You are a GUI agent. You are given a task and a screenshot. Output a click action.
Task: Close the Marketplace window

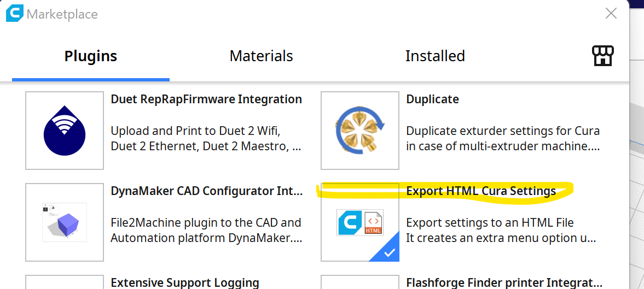click(x=611, y=14)
